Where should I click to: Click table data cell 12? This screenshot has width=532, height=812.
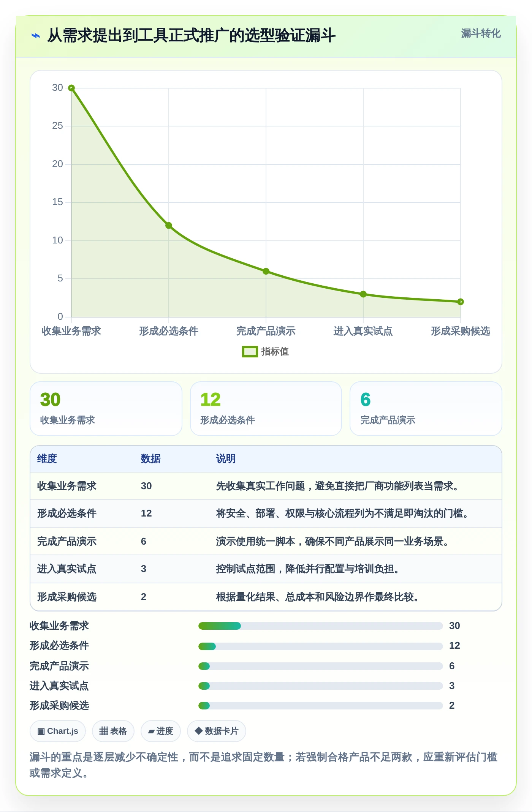click(146, 513)
